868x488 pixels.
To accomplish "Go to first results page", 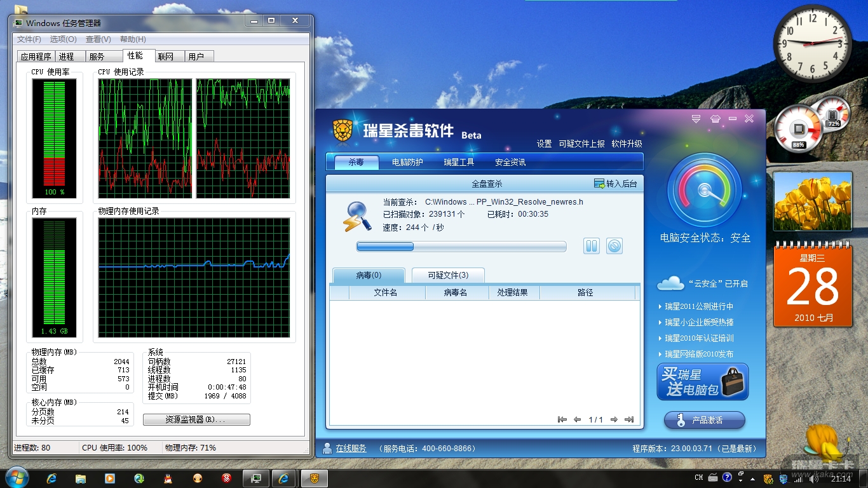I will [x=562, y=419].
